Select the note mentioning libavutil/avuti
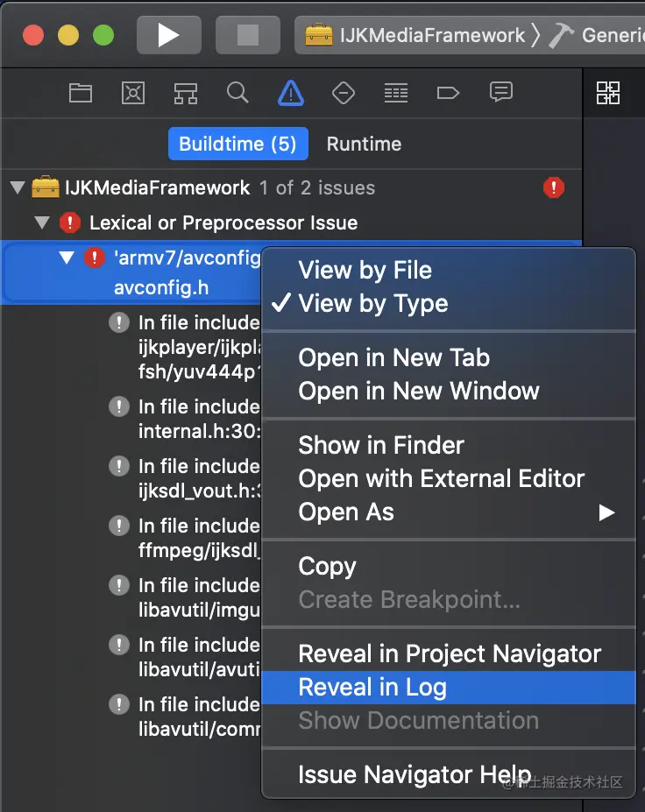645x812 pixels. point(185,657)
